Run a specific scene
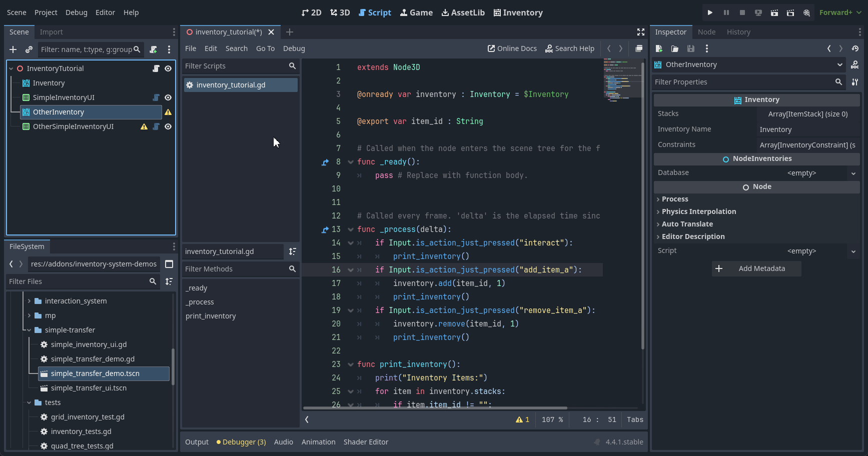868x456 pixels. pos(790,12)
